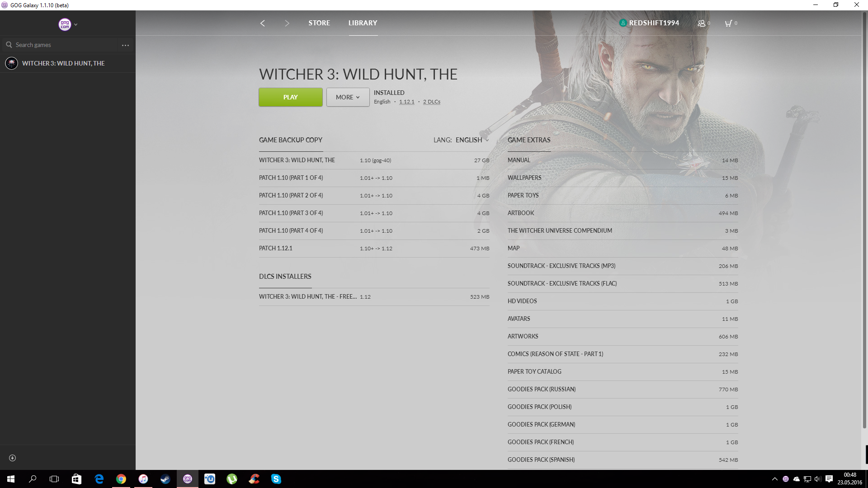
Task: Download Goodies Pack (German)
Action: click(x=623, y=425)
